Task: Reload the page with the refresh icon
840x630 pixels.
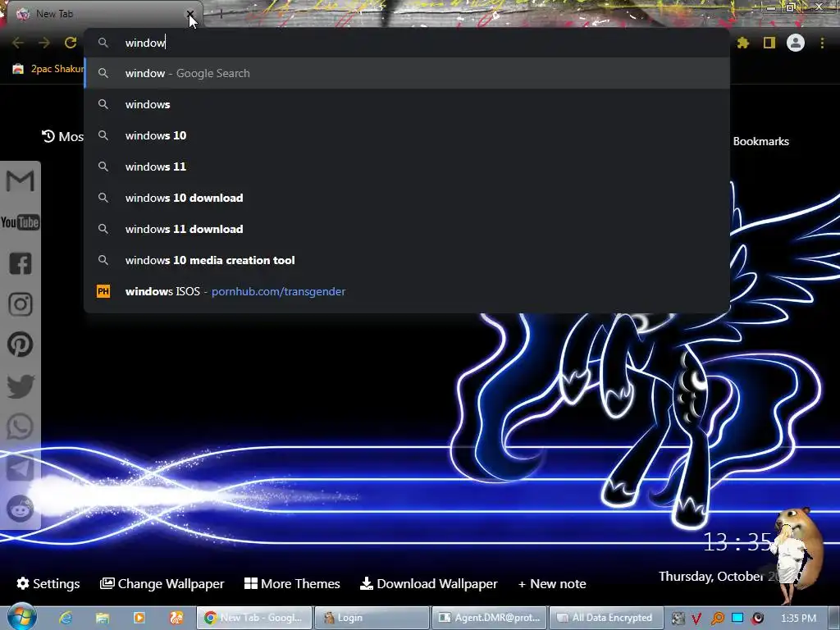Action: point(71,43)
